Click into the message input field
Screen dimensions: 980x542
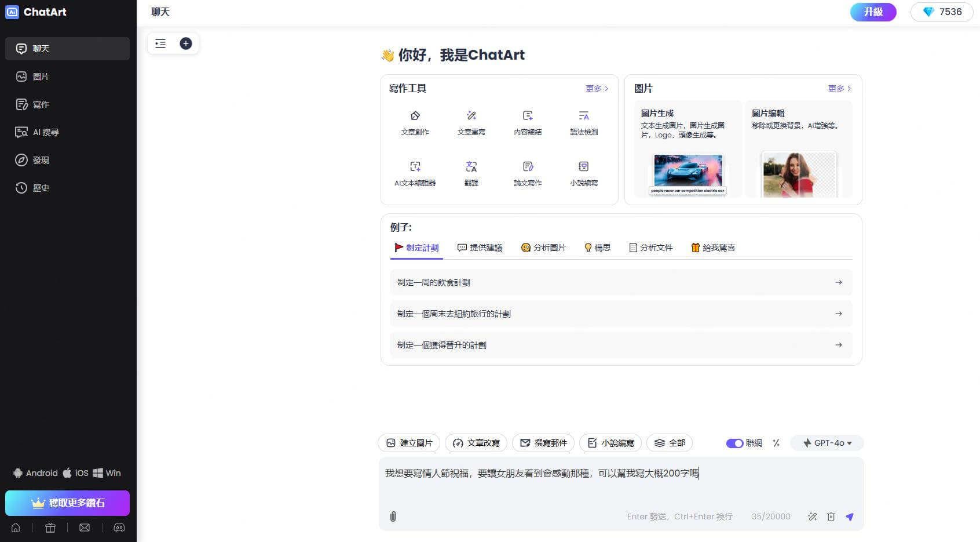pyautogui.click(x=621, y=482)
